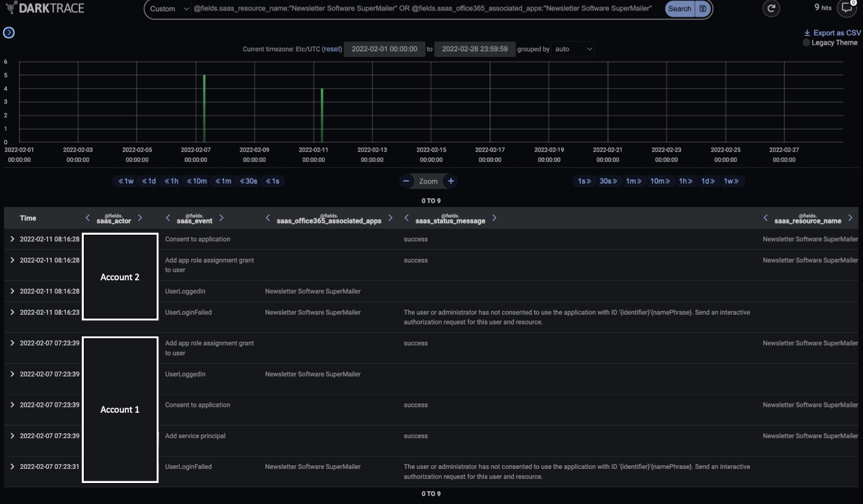The height and width of the screenshot is (504, 863).
Task: Shift forward one week with 1w»
Action: 732,181
